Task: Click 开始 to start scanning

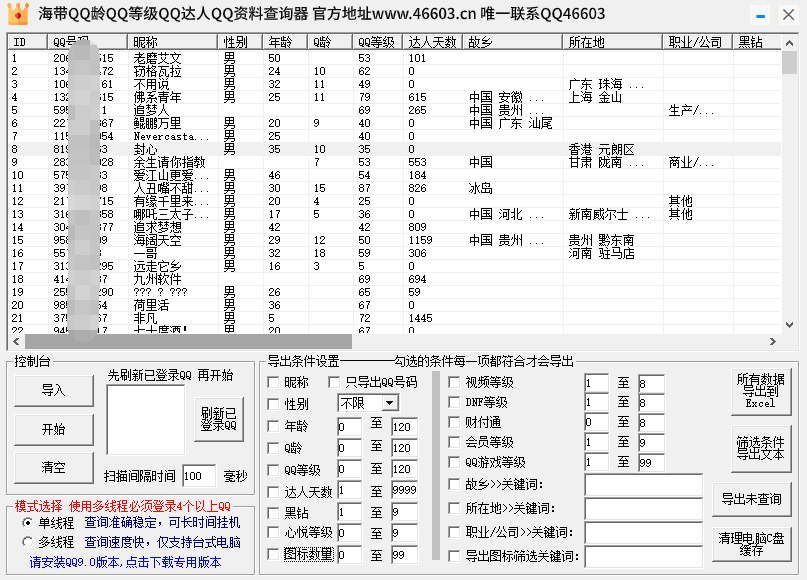Action: [x=53, y=431]
